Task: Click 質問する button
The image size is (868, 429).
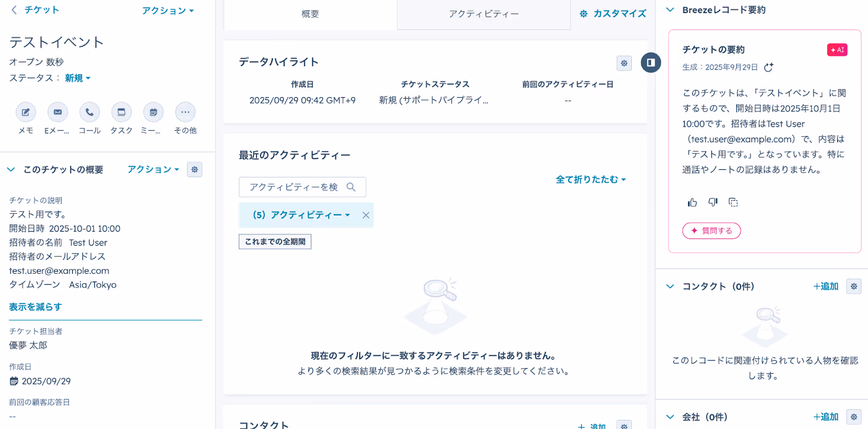Action: pyautogui.click(x=711, y=231)
